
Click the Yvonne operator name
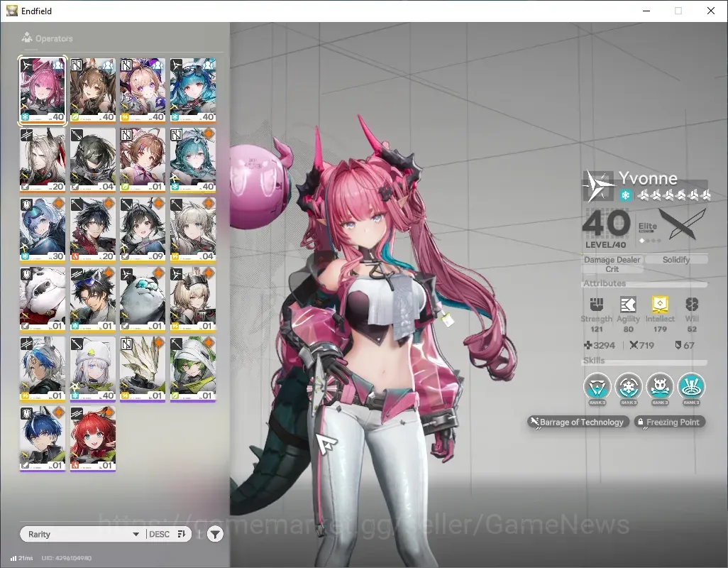point(648,178)
